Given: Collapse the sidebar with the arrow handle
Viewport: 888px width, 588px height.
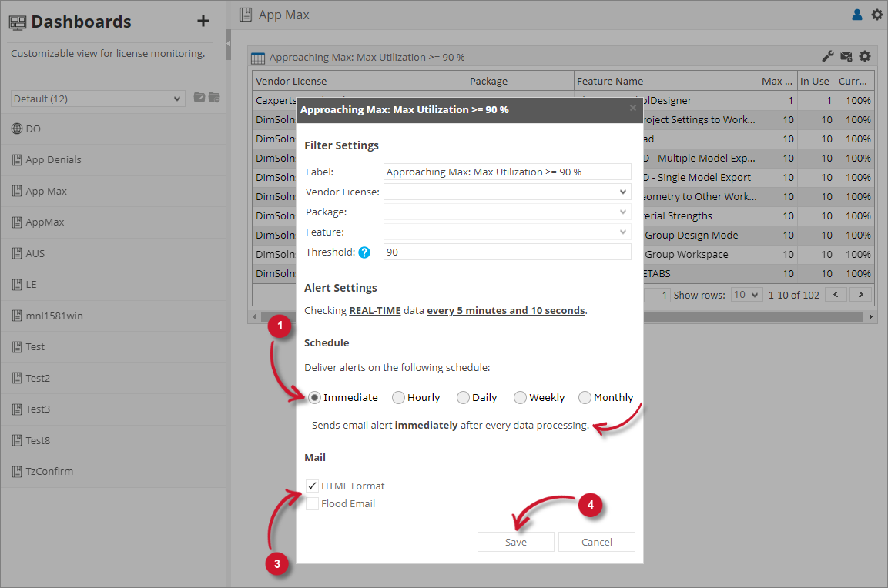Looking at the screenshot, I should point(228,43).
